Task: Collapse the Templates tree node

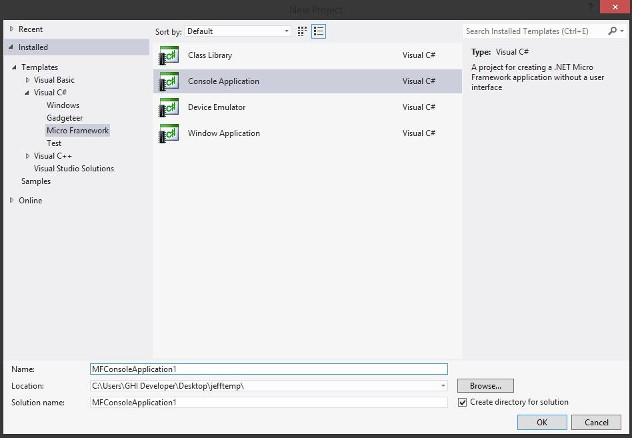Action: coord(15,67)
